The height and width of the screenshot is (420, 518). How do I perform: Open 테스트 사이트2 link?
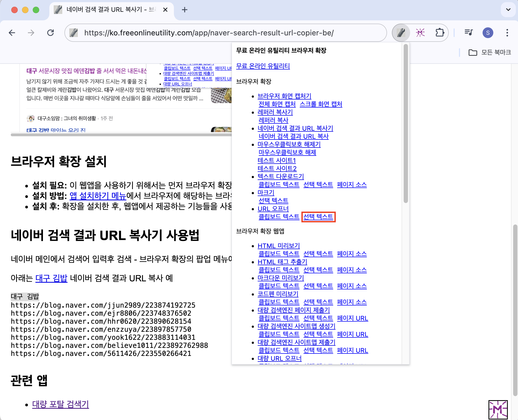pos(277,168)
